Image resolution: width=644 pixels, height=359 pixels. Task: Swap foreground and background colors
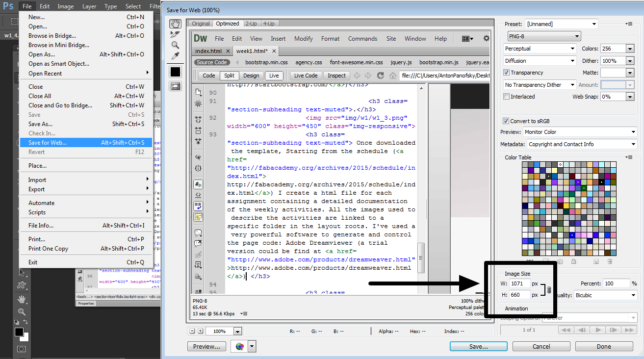(x=26, y=322)
